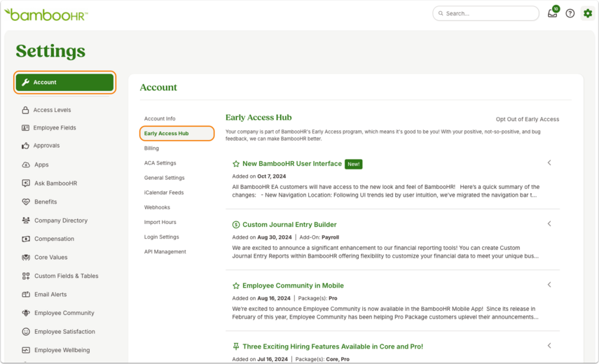
Task: Expand the Custom Journal Entry Builder chevron
Action: [549, 223]
